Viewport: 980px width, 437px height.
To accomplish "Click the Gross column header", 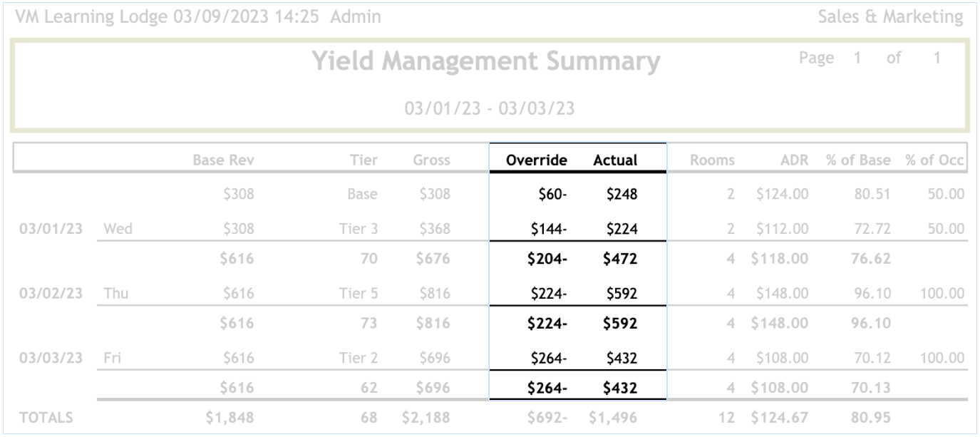I will 431,160.
